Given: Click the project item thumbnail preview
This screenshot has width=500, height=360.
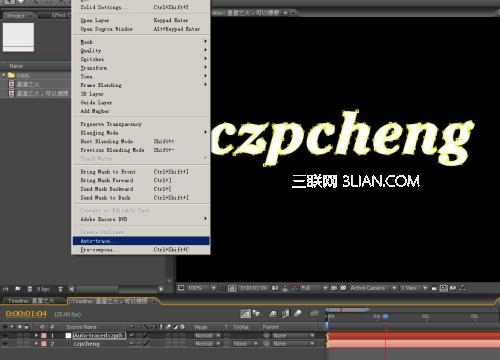Looking at the screenshot, I should 18,37.
